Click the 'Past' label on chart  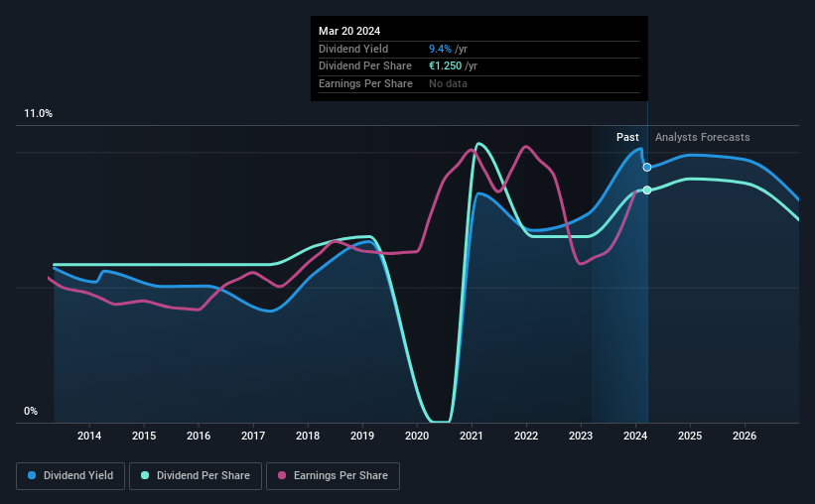coord(627,137)
